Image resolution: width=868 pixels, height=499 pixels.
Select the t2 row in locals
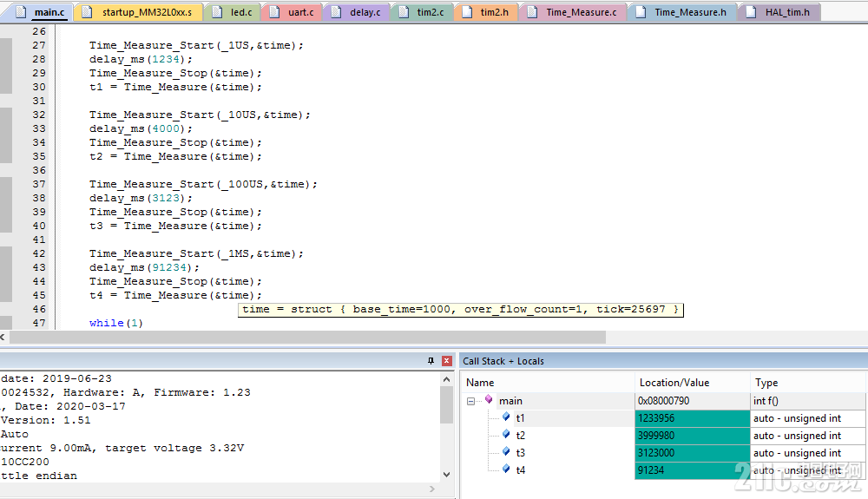pyautogui.click(x=663, y=436)
